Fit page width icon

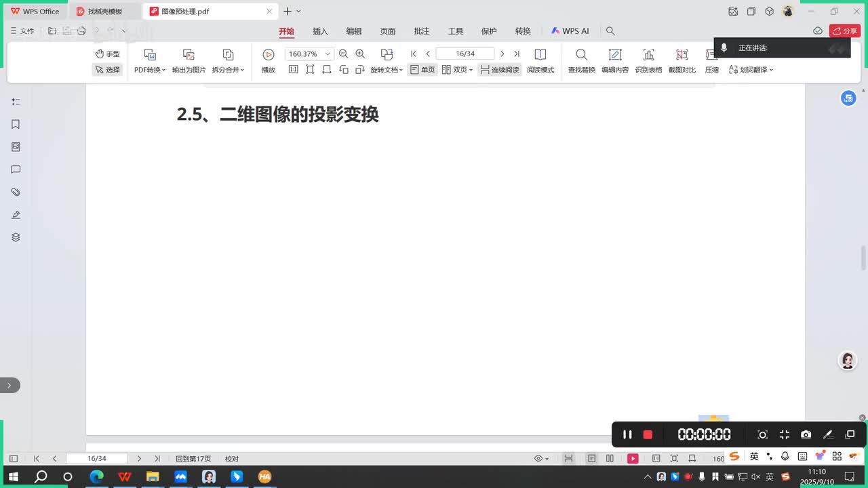pos(327,70)
